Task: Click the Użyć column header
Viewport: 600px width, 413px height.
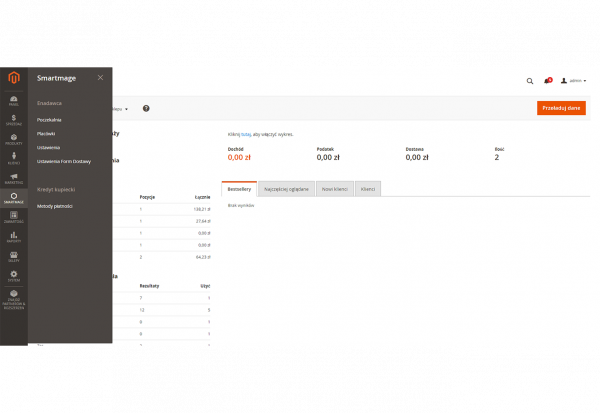Action: click(205, 286)
